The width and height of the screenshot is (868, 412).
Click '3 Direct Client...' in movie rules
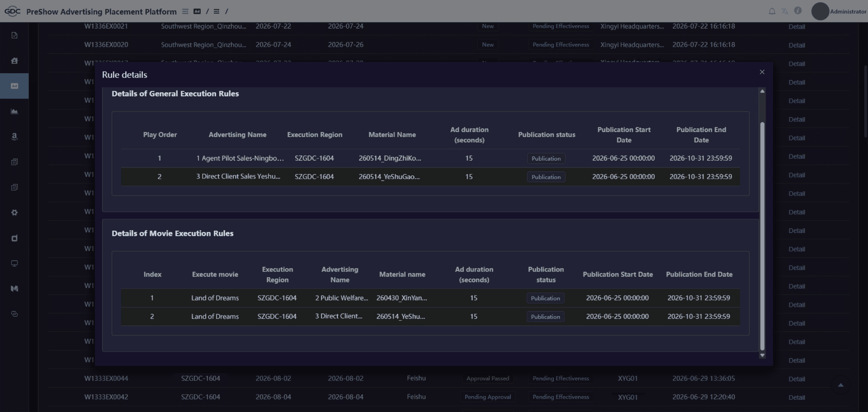339,316
